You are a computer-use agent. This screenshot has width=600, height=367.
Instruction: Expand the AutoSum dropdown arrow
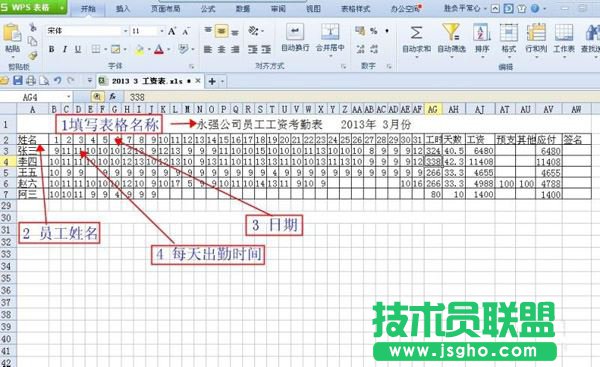[x=416, y=57]
